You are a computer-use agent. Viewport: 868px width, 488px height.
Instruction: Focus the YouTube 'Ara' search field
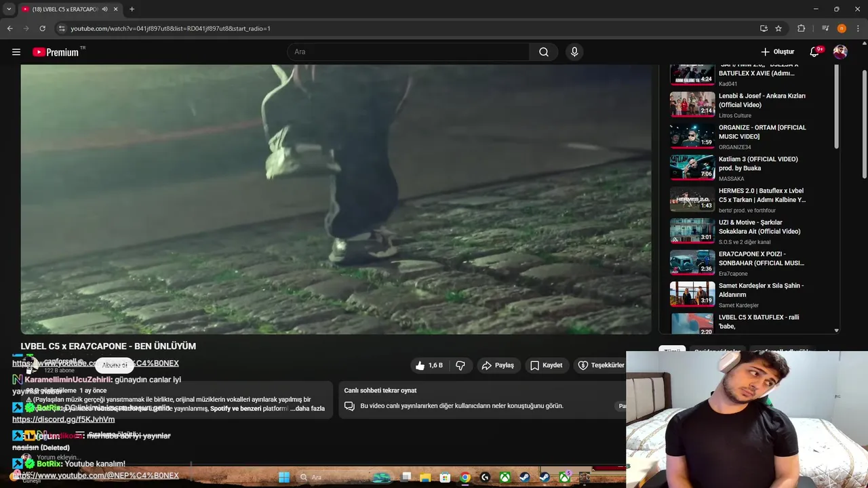tap(408, 52)
